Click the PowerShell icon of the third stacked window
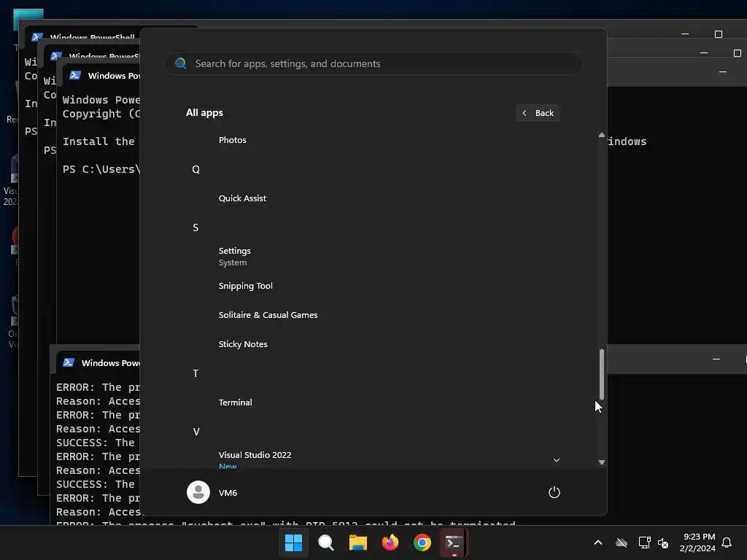This screenshot has height=560, width=747. [x=75, y=75]
